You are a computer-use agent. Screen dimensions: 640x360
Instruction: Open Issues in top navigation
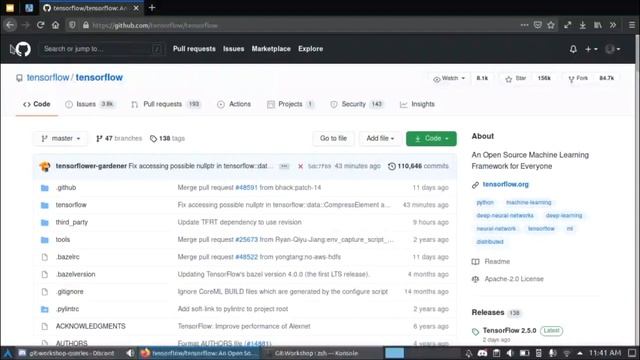tap(233, 49)
